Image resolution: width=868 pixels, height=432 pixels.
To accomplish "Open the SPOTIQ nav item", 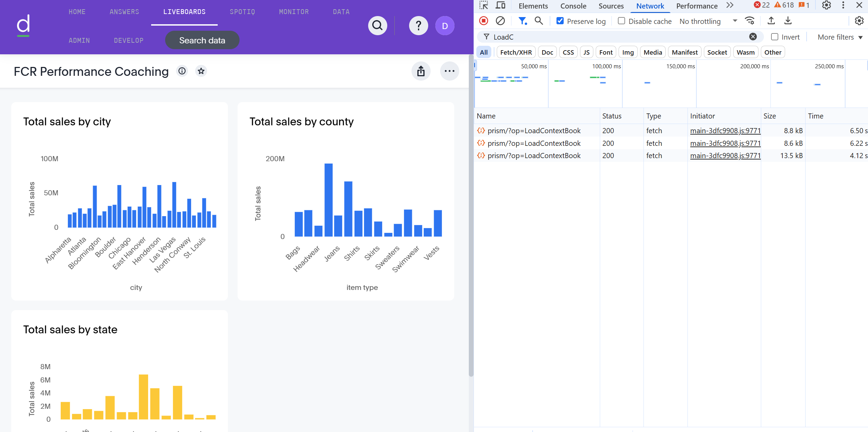I will pos(242,12).
